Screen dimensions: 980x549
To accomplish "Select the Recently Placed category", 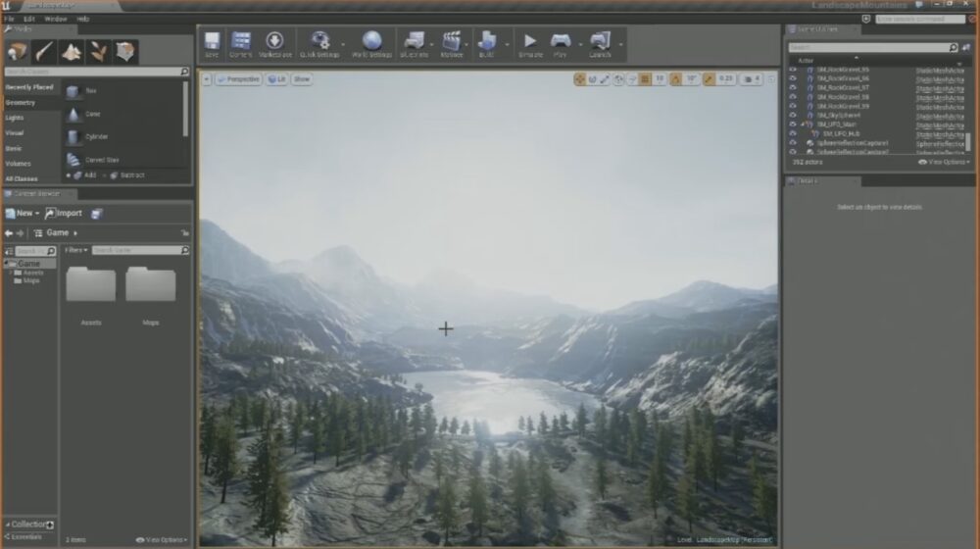I will pyautogui.click(x=29, y=87).
